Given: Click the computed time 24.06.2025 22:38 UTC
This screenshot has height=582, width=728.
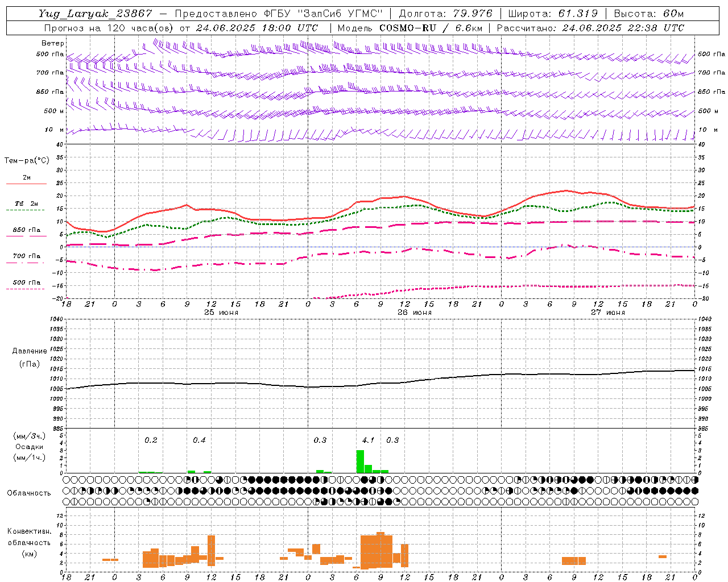Looking at the screenshot, I should (623, 28).
